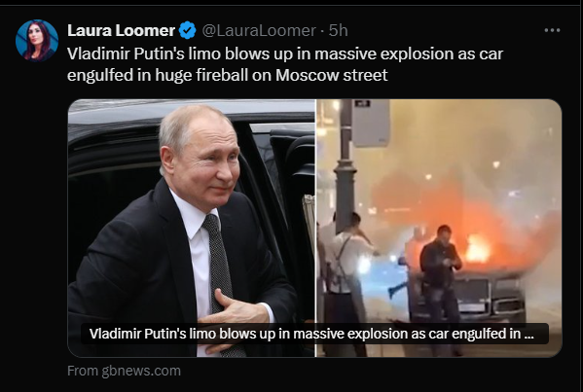Click the ellipsis ending the card headline caption
This screenshot has width=583, height=392.
(528, 334)
